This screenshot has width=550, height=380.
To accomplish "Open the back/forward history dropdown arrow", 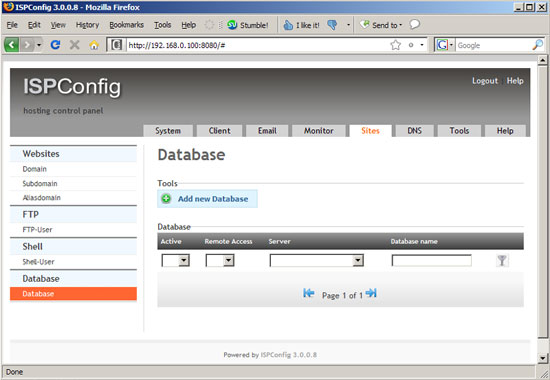I will click(39, 45).
